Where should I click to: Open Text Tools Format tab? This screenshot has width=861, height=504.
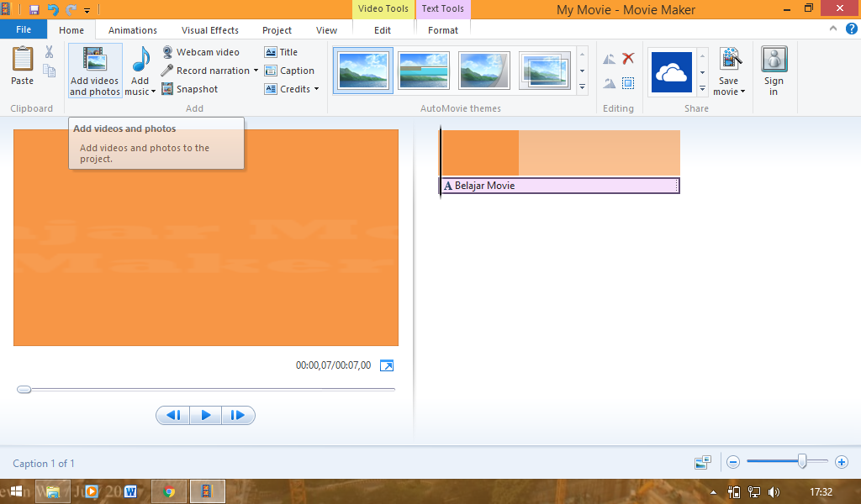point(442,30)
